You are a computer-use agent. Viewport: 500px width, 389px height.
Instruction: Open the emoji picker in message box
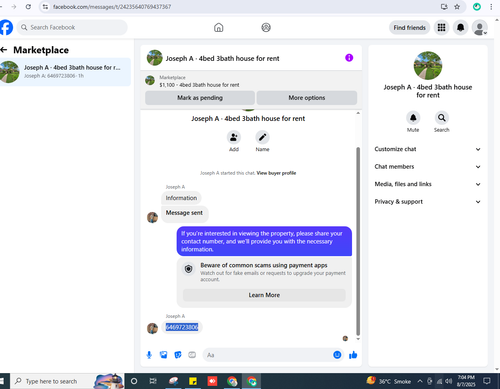(337, 355)
